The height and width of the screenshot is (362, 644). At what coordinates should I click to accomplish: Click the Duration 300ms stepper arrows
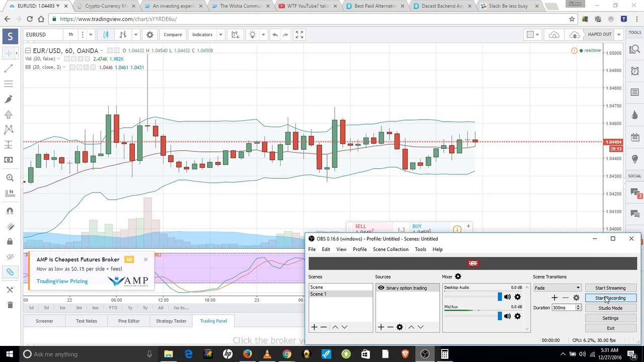[578, 308]
